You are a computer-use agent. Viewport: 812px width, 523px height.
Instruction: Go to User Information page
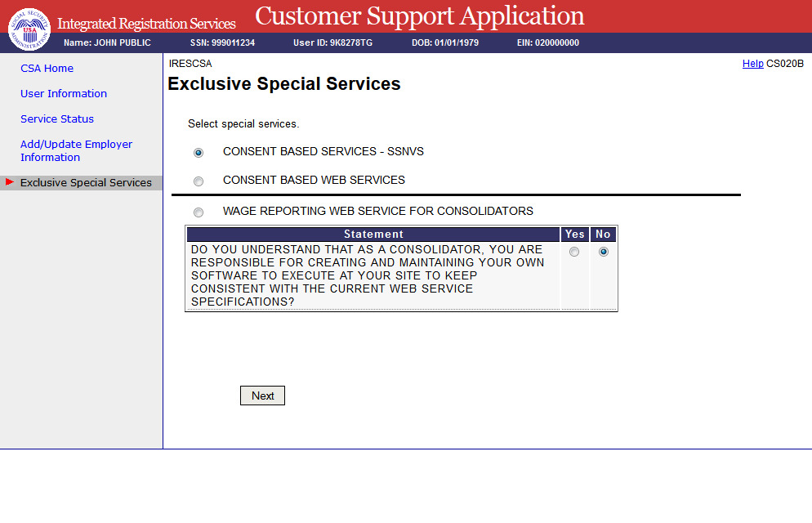point(64,94)
